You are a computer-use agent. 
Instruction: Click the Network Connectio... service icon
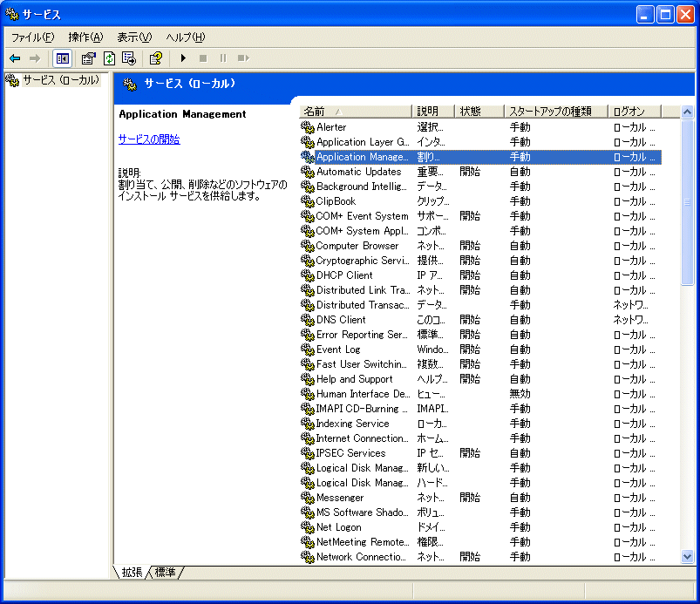pyautogui.click(x=308, y=557)
